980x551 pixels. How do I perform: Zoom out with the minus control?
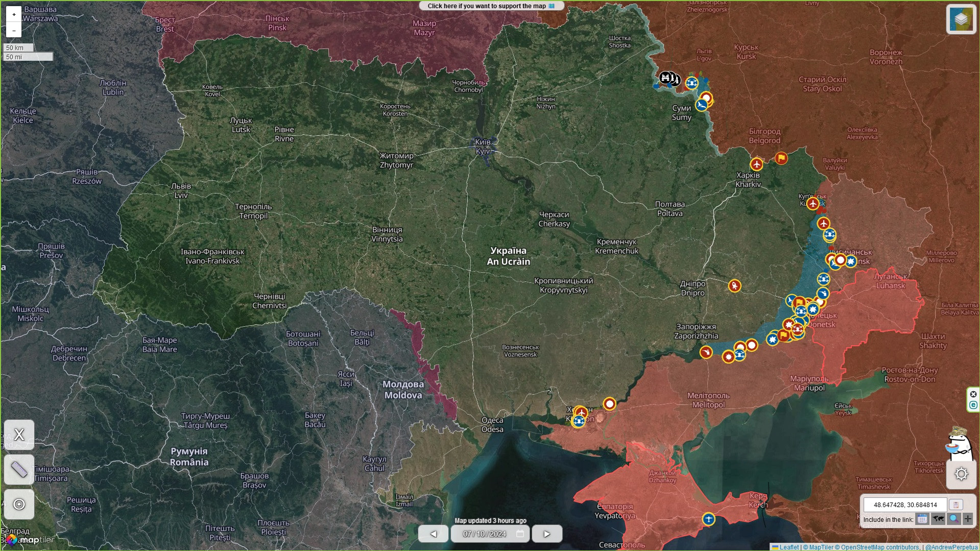(x=14, y=30)
